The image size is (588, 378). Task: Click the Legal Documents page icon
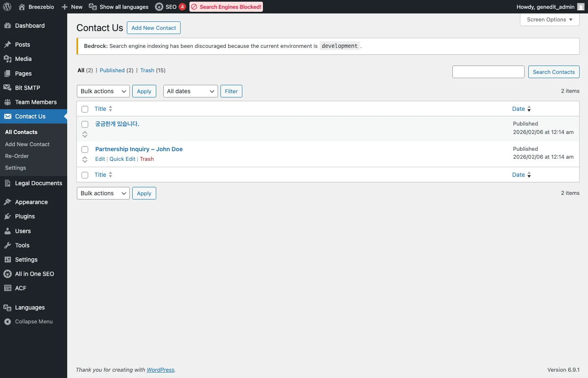pos(8,183)
